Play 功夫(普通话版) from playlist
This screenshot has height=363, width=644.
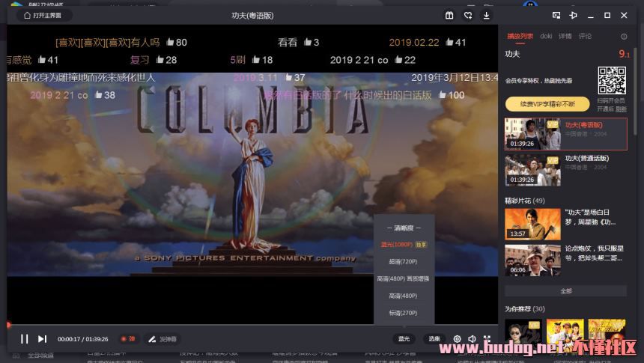[566, 170]
